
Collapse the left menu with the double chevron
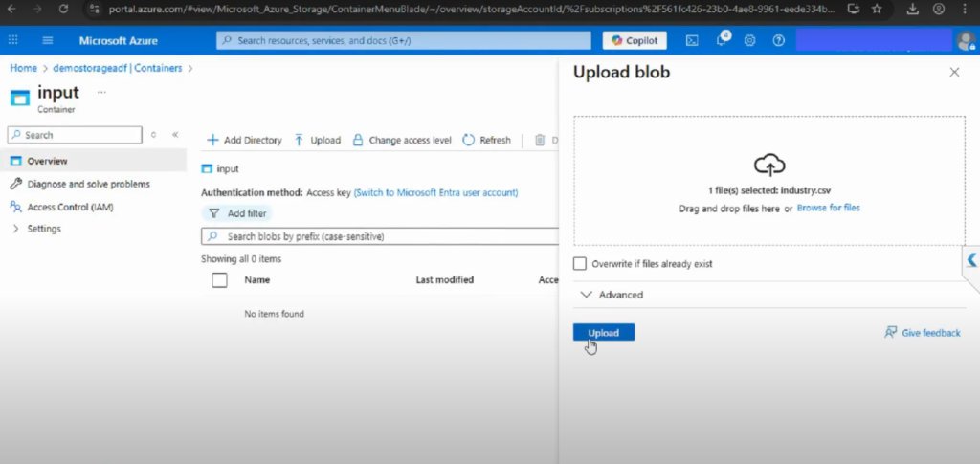click(175, 135)
